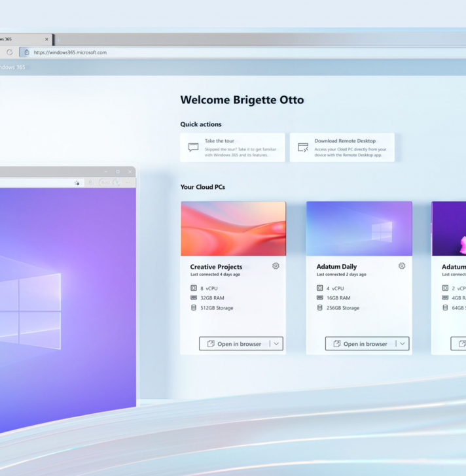
Task: Open a new browser tab with plus
Action: coord(59,40)
